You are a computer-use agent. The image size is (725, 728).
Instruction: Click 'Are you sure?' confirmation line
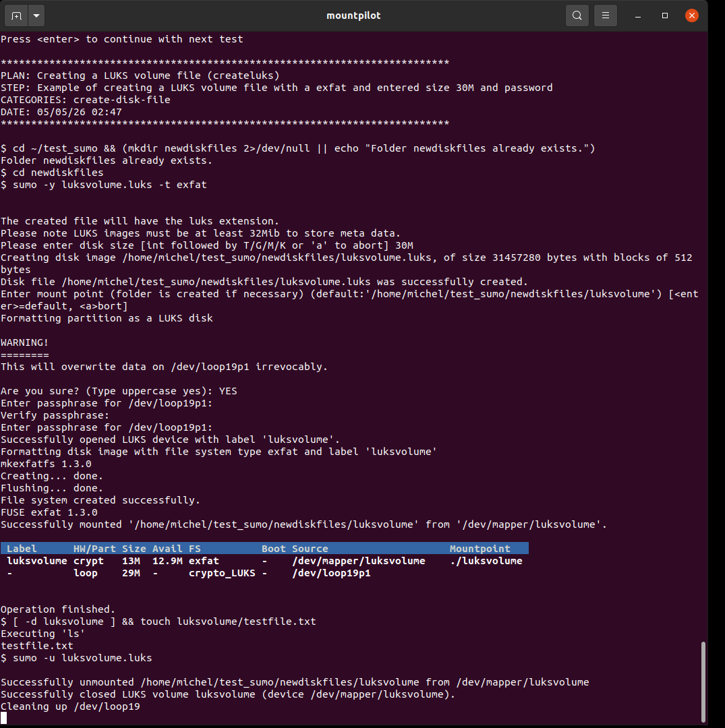point(119,391)
